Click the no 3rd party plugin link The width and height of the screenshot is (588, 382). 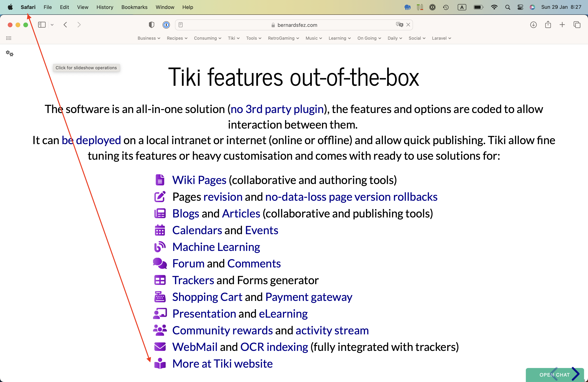pos(277,110)
